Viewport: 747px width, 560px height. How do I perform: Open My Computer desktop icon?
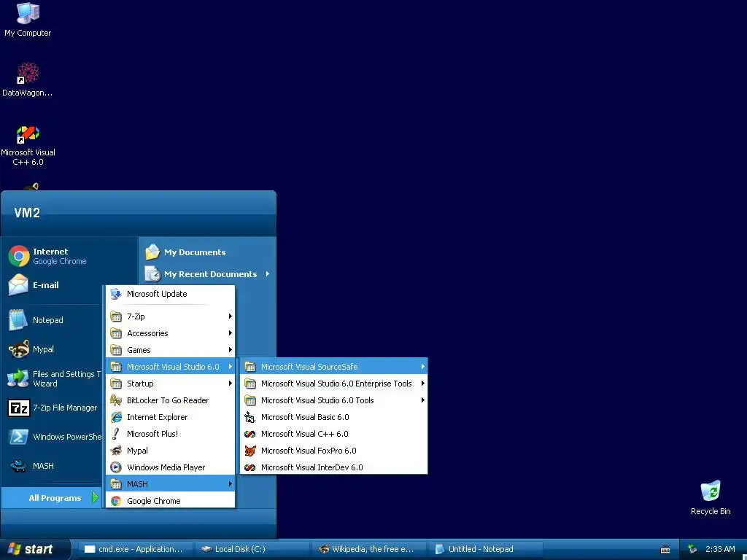point(28,19)
